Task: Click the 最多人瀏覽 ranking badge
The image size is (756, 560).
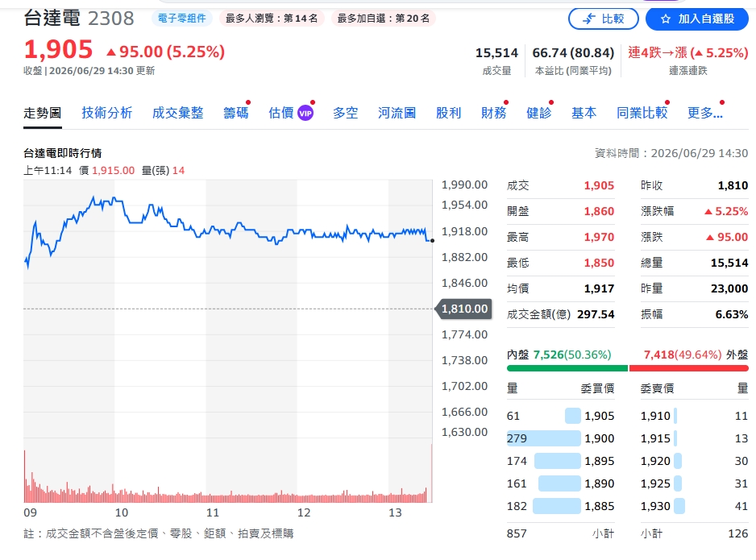Action: click(272, 19)
